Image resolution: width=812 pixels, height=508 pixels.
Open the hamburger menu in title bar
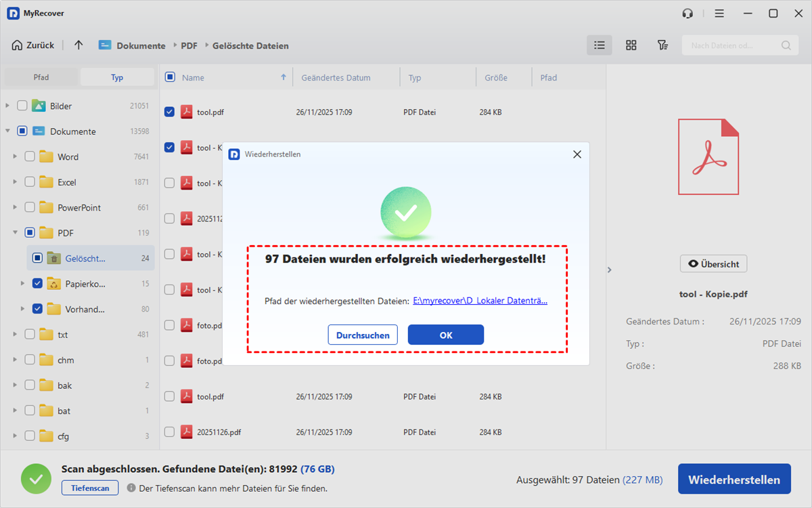coord(719,14)
